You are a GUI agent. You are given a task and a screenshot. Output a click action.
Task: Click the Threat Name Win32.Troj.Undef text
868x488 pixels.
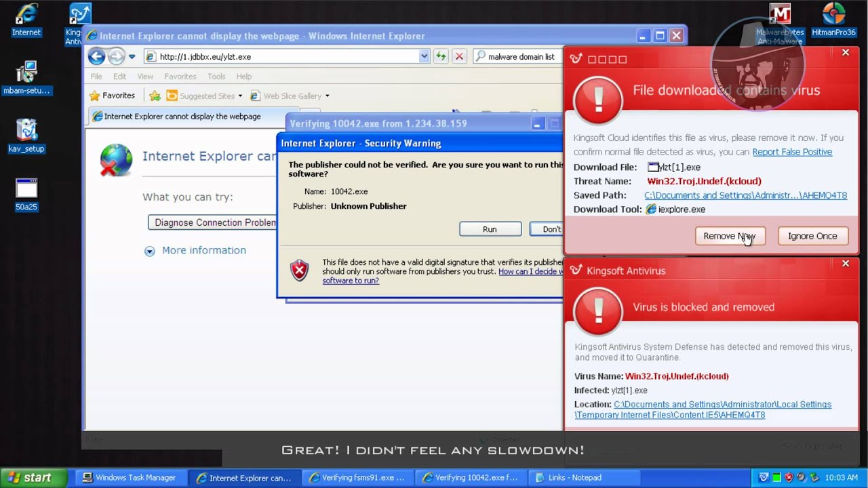(704, 181)
